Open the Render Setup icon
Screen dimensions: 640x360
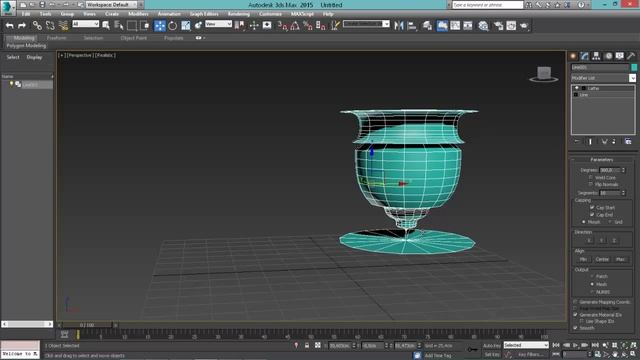point(498,26)
